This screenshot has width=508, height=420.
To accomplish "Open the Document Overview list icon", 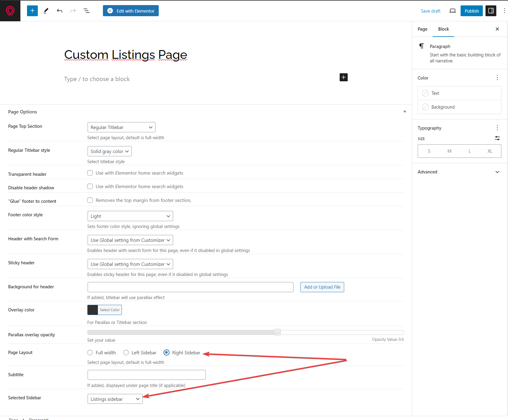I will pyautogui.click(x=86, y=11).
